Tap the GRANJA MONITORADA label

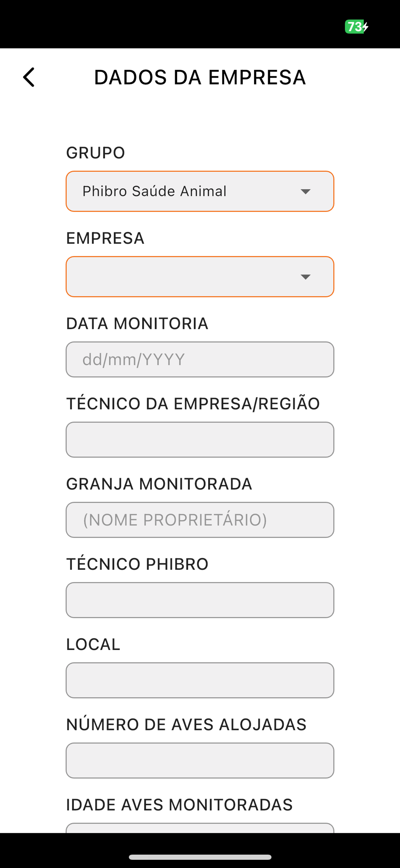coord(159,484)
